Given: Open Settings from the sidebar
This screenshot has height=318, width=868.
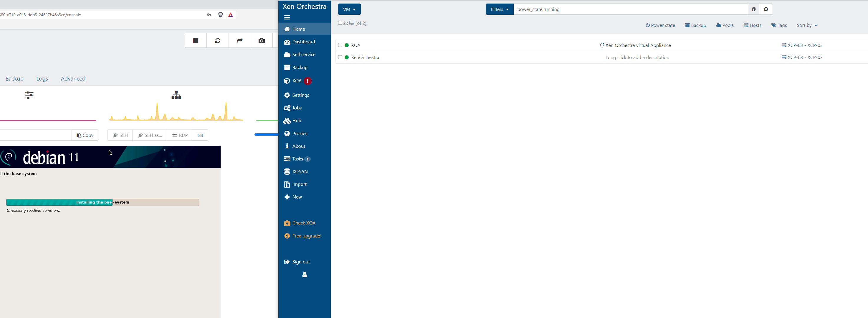Looking at the screenshot, I should pos(304,95).
